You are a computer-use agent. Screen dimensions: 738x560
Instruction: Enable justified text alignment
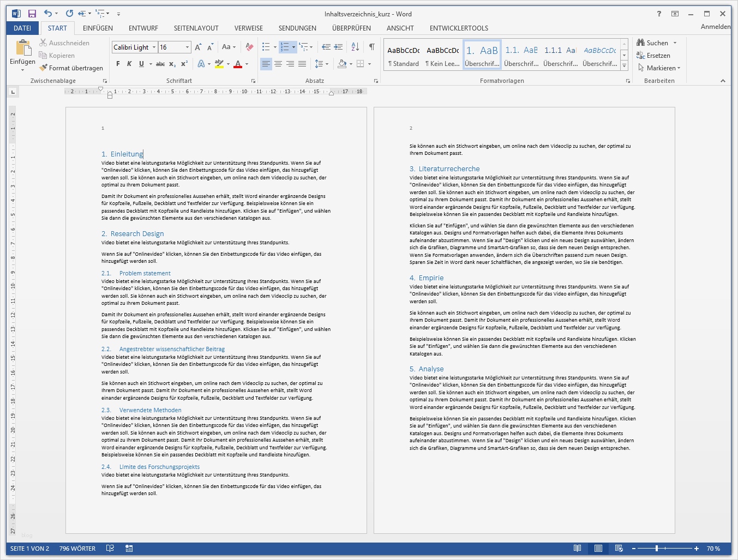[x=302, y=64]
